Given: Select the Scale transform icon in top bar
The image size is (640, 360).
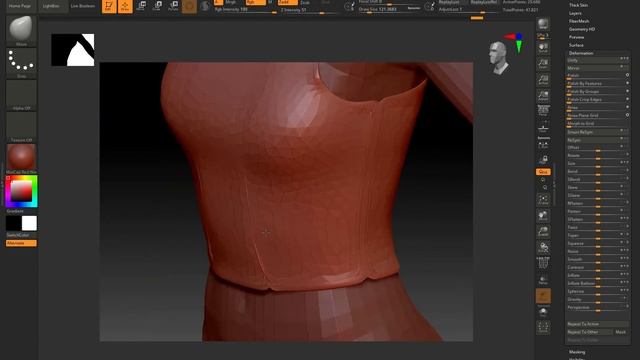Looking at the screenshot, I should click(x=157, y=6).
